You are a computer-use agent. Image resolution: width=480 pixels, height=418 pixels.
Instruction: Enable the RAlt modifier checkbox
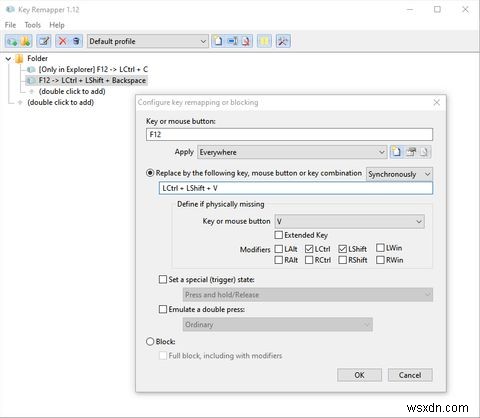click(279, 260)
